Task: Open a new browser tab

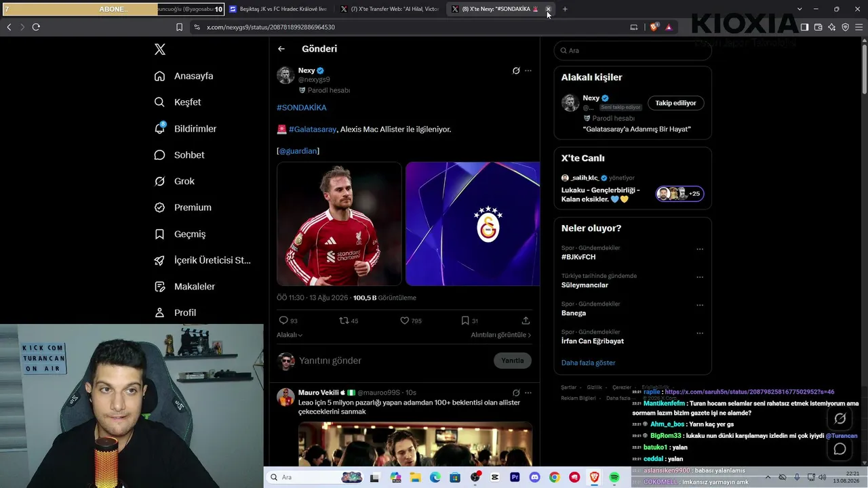Action: coord(565,9)
